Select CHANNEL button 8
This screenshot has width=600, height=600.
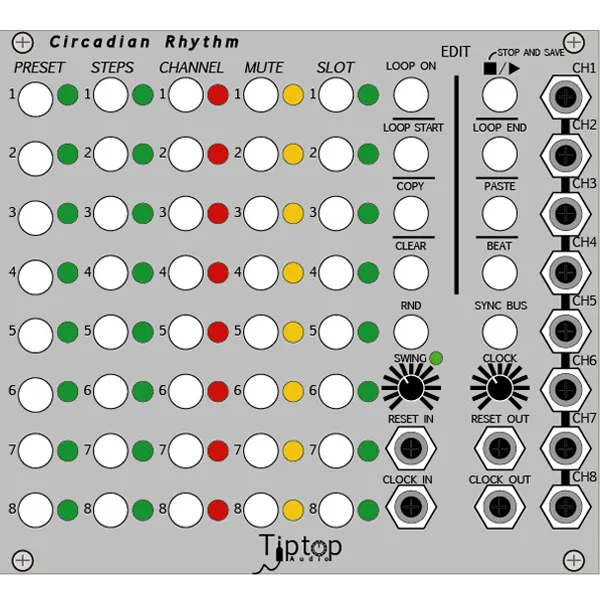click(186, 510)
